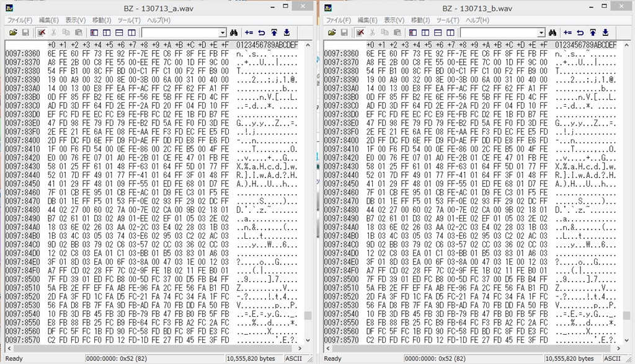Open ファイル(F) menu in 130713_b.wav window

(x=339, y=20)
